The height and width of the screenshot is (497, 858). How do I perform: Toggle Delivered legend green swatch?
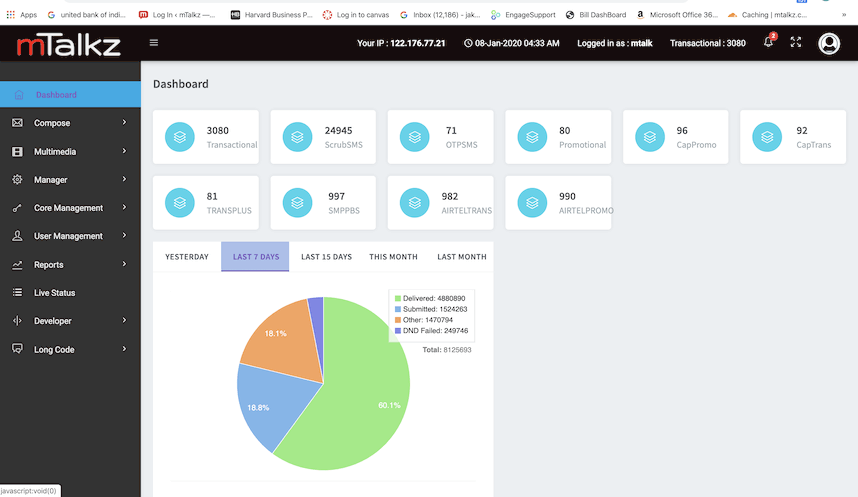point(398,298)
